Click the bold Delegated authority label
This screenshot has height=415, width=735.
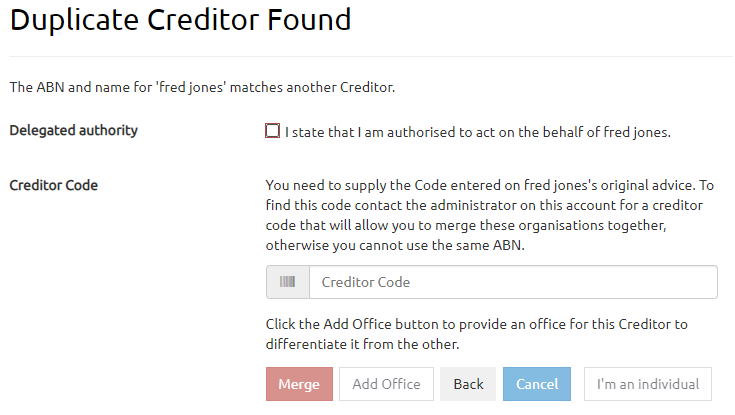point(74,130)
